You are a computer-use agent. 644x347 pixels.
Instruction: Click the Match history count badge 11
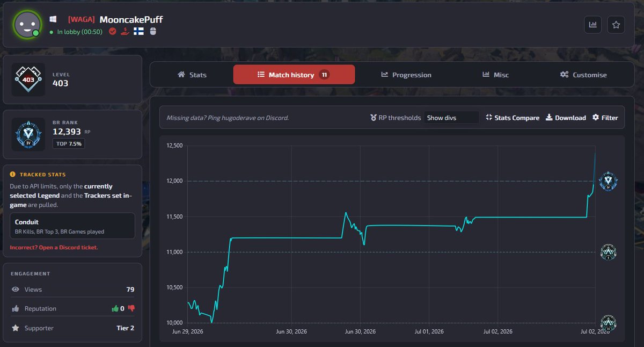click(324, 75)
